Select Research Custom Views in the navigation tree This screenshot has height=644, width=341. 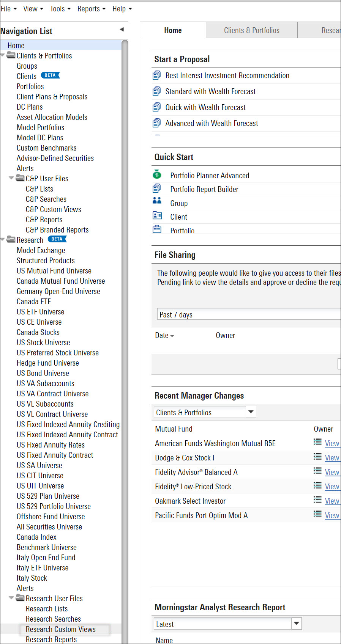pos(61,629)
